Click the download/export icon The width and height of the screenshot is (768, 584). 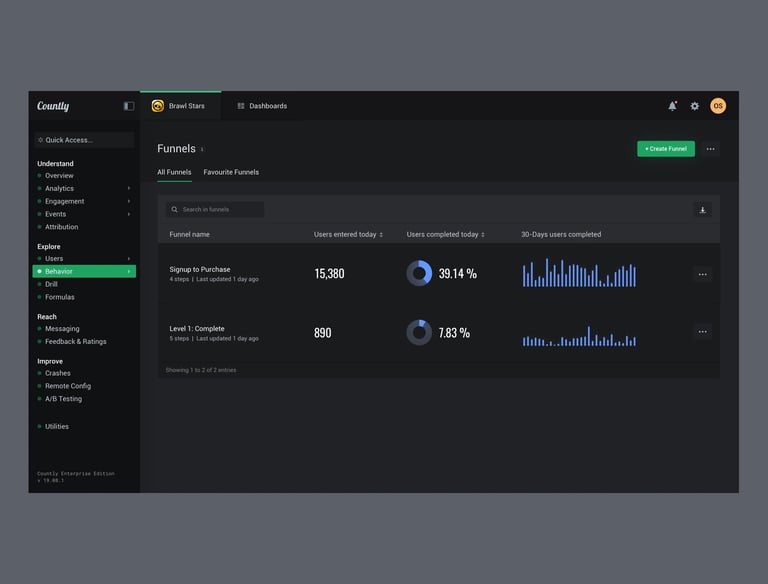pyautogui.click(x=702, y=210)
